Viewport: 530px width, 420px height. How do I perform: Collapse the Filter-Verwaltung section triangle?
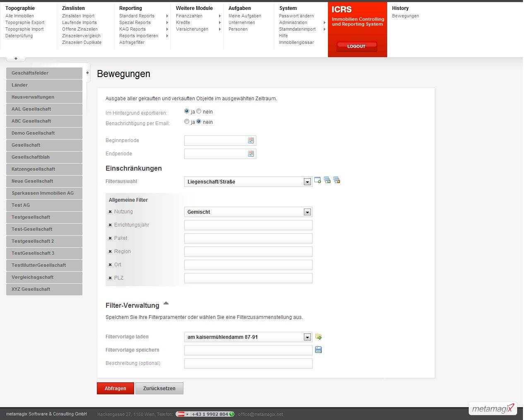[166, 303]
